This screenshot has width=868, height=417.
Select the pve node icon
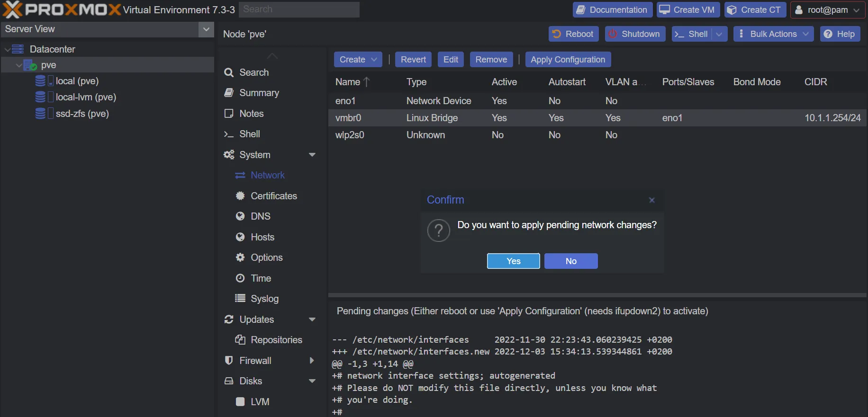[x=30, y=65]
